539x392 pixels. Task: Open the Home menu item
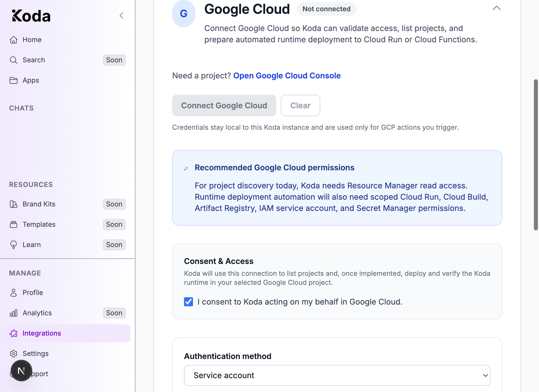point(67,40)
